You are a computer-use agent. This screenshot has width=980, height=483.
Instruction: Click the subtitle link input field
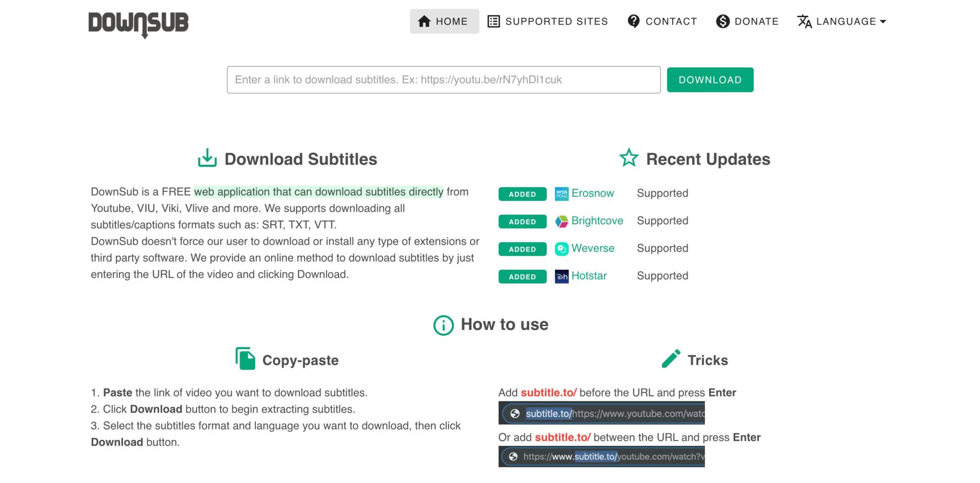tap(444, 80)
